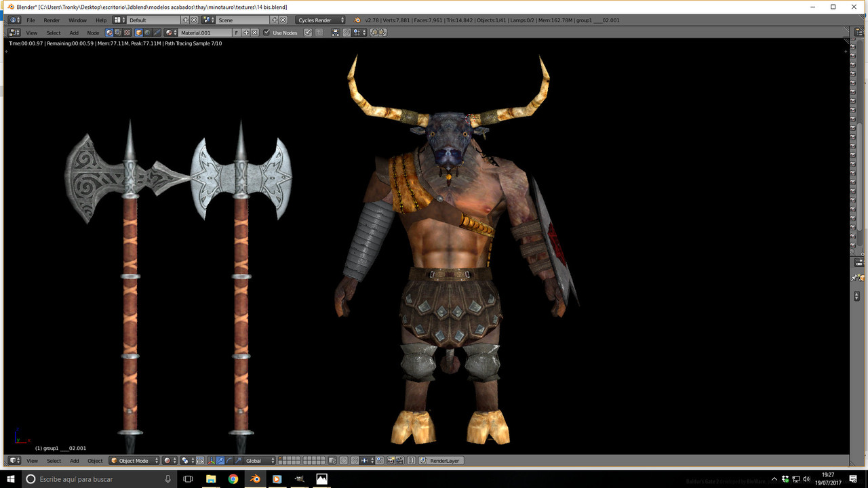
Task: Click the Material.001 name field
Action: [205, 33]
